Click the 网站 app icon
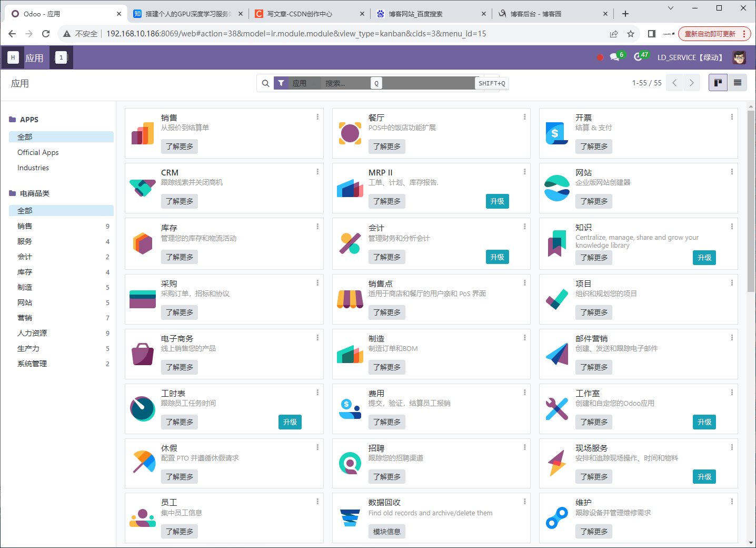756x548 pixels. [x=557, y=188]
